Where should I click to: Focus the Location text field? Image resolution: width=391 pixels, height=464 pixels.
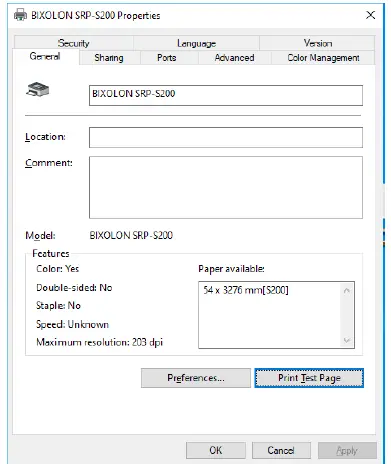tap(226, 137)
